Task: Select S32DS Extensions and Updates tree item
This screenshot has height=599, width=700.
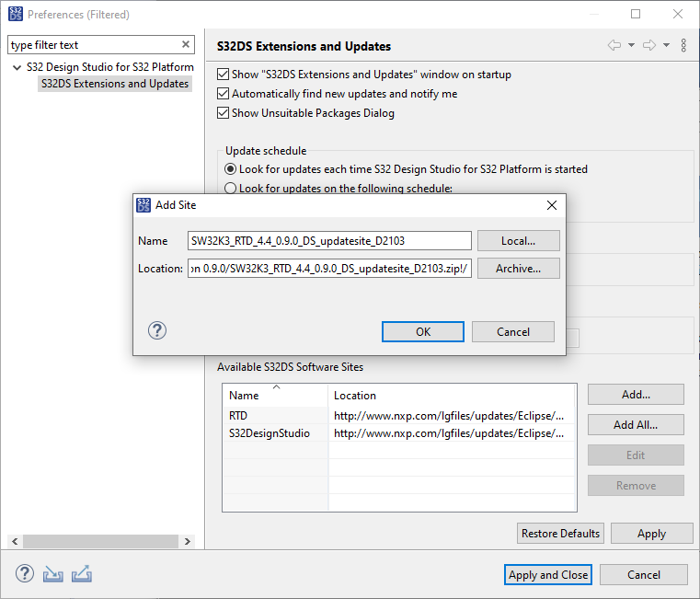Action: (x=115, y=84)
